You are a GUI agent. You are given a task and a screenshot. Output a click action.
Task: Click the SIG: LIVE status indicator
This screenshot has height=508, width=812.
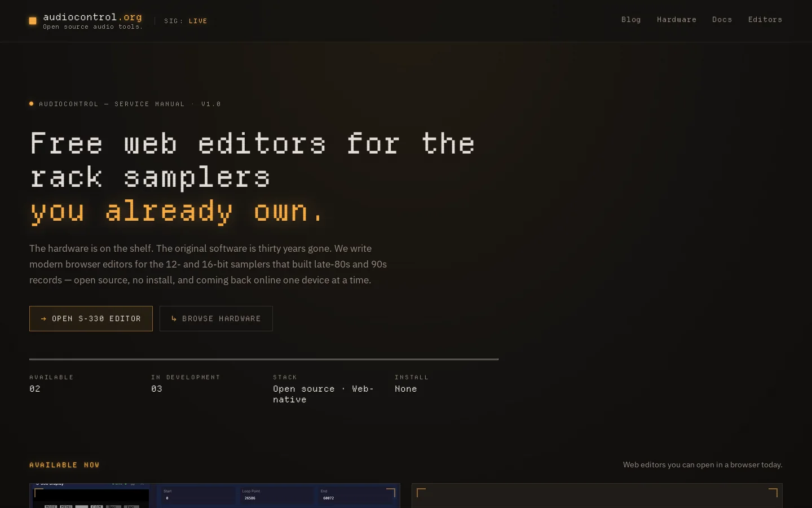point(186,21)
